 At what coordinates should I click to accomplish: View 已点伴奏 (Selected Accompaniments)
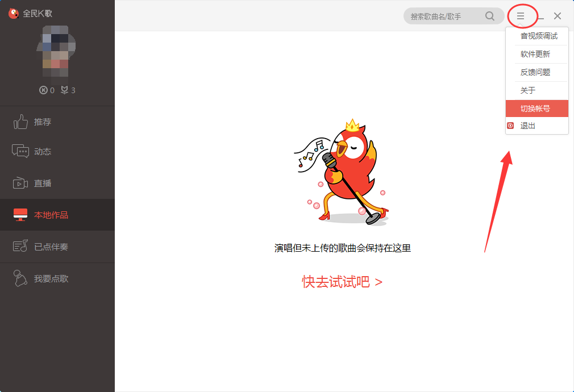click(20, 246)
